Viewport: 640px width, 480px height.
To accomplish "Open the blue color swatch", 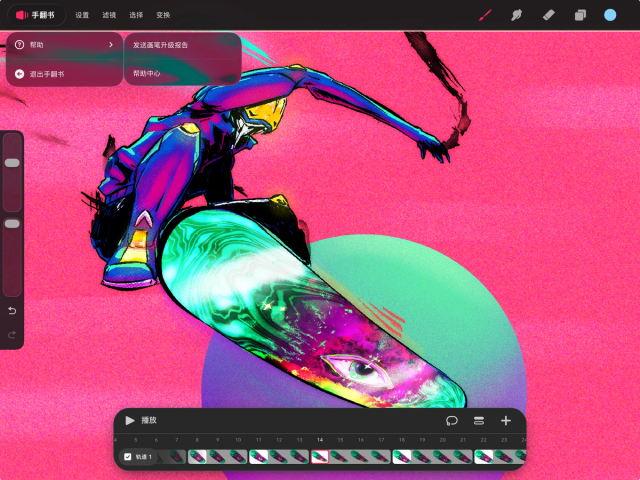I will (610, 15).
